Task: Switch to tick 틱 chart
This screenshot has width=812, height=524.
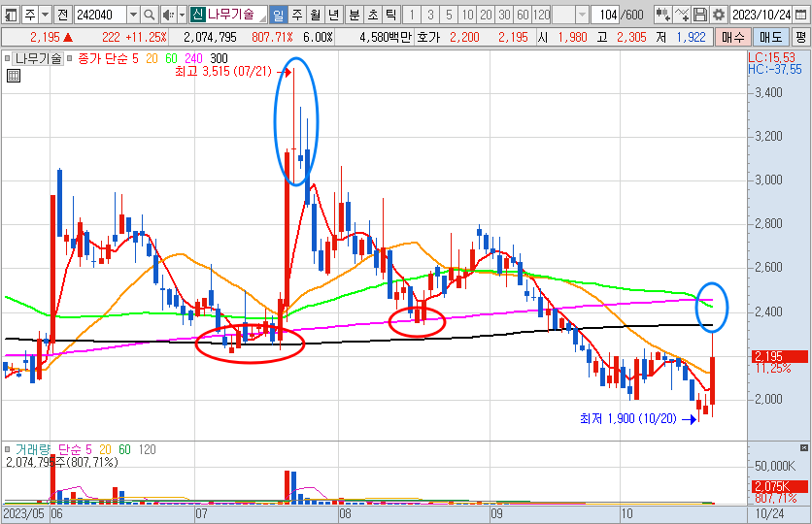Action: tap(391, 15)
